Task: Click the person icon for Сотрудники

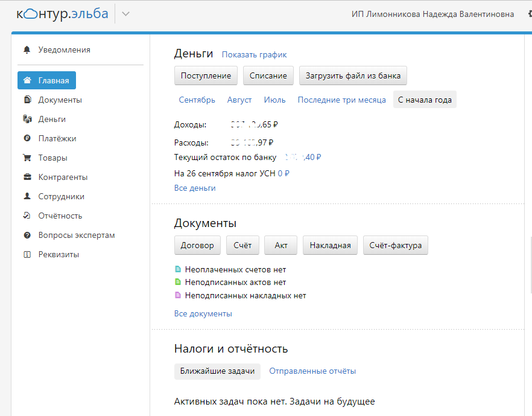Action: (x=27, y=196)
